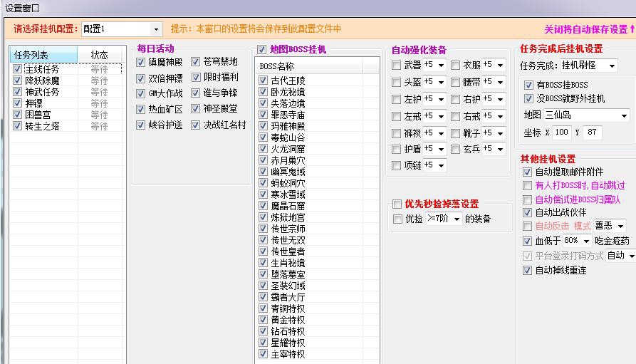Image resolution: width=636 pixels, height=364 pixels.
Task: Toggle the 自动提取邮件附件 checkbox
Action: 527,172
